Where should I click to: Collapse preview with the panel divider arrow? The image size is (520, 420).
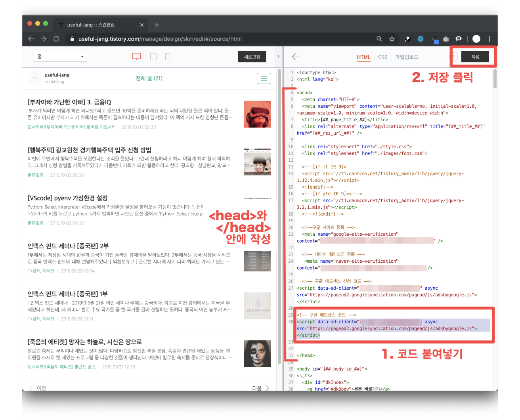click(278, 57)
